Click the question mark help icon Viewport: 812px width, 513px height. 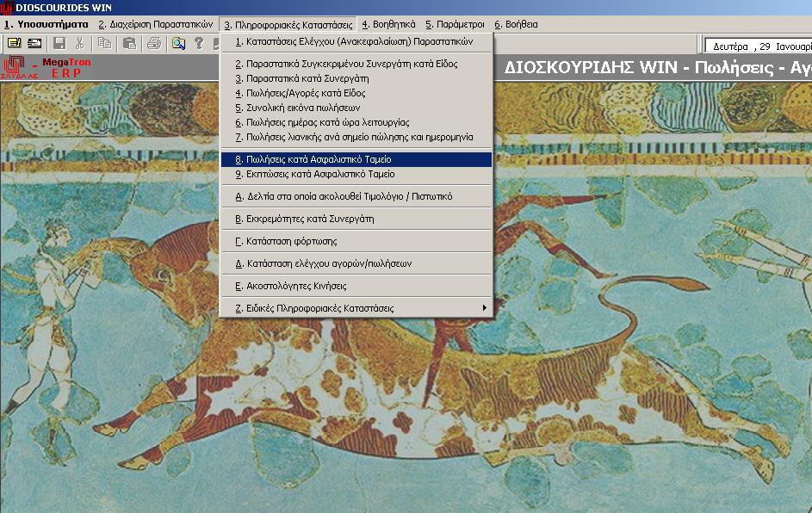pos(199,43)
